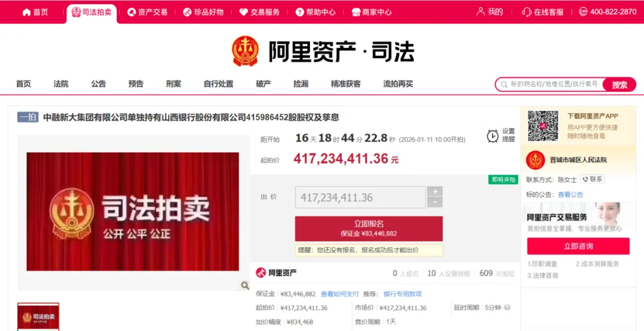Select 预告 in the navigation
The image size is (644, 331).
coord(136,83)
